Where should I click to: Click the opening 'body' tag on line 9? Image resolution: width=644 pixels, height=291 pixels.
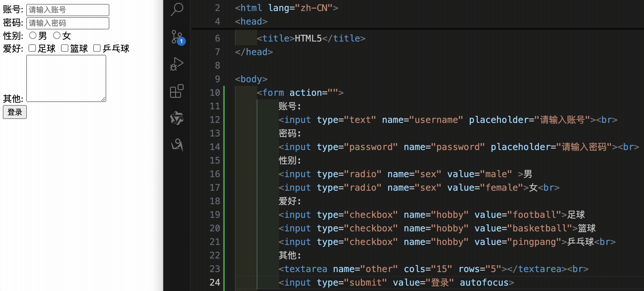click(x=251, y=79)
